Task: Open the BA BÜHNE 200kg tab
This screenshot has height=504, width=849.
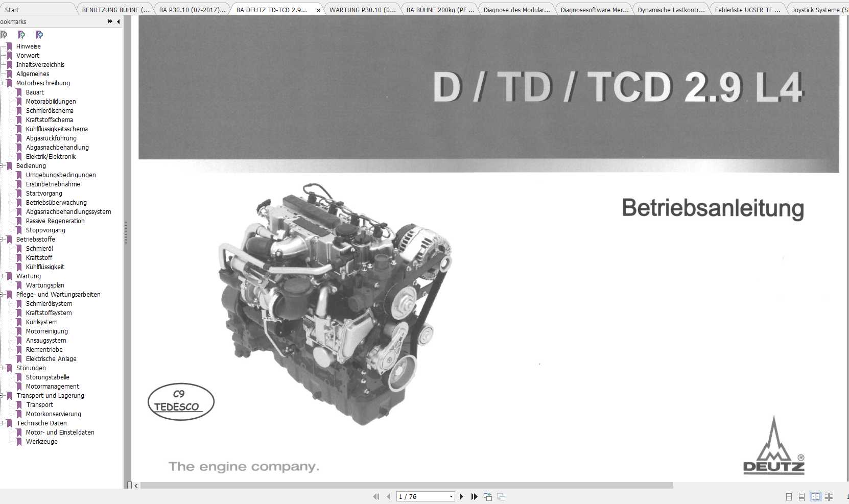Action: tap(440, 10)
